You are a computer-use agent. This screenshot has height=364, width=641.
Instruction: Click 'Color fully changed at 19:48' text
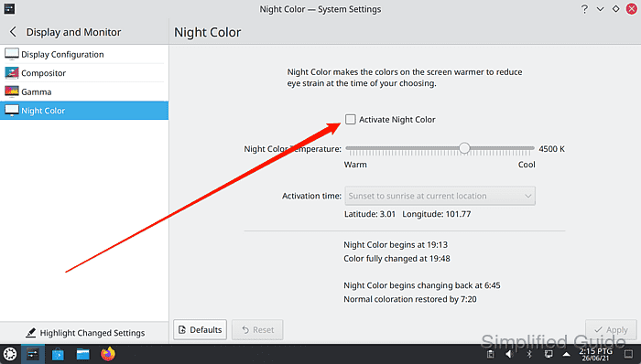click(397, 259)
